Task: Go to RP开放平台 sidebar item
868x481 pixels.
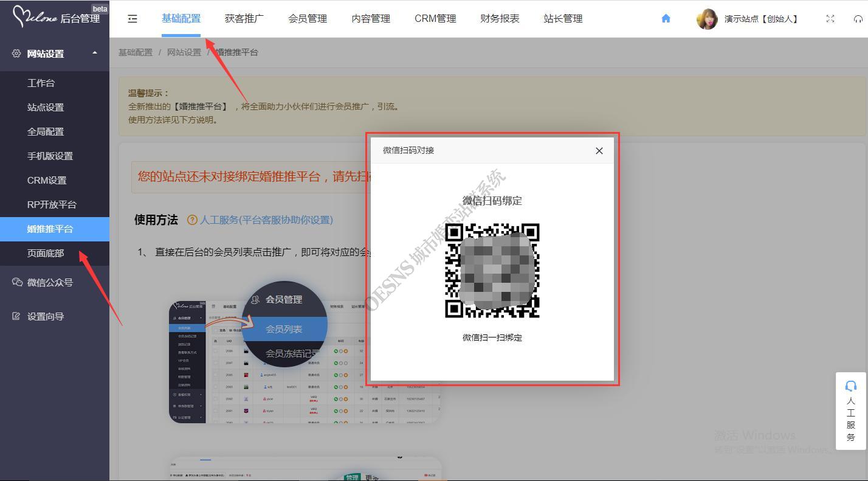Action: click(55, 205)
